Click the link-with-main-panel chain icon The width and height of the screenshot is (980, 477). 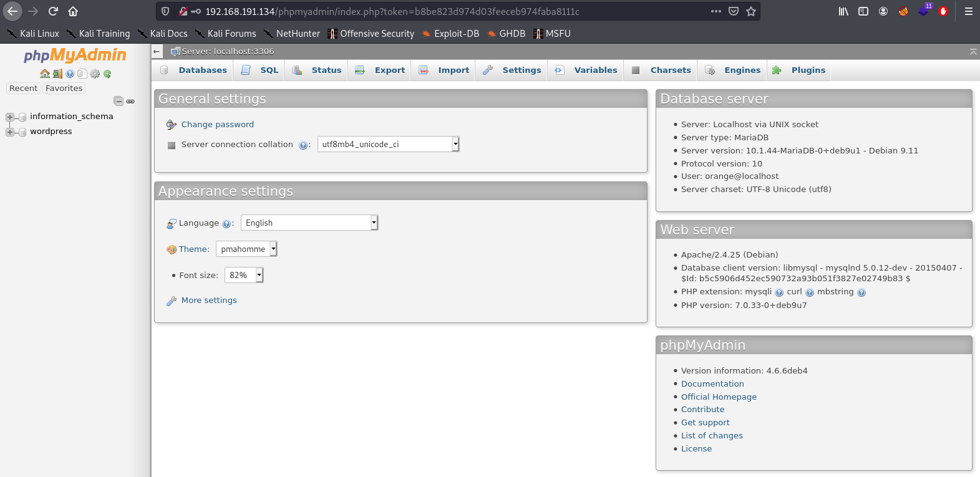[130, 101]
